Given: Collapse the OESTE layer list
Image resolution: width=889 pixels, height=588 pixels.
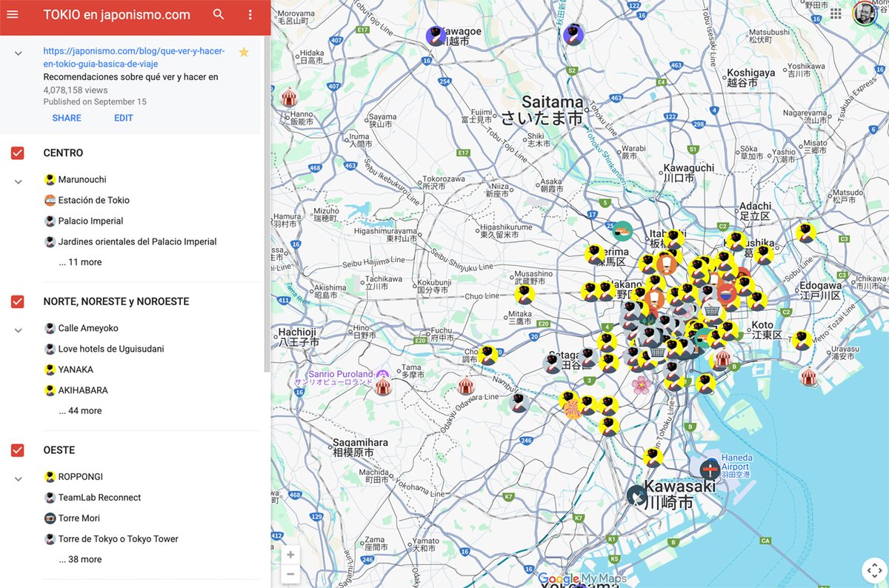Looking at the screenshot, I should [x=19, y=478].
